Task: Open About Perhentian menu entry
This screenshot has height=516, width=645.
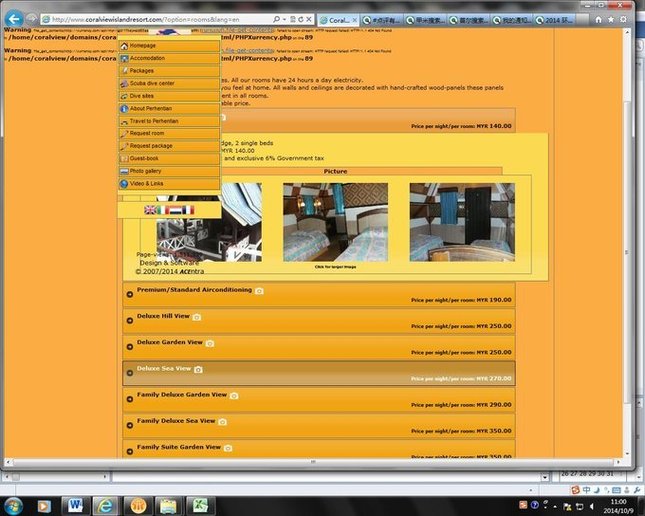Action: click(x=169, y=109)
